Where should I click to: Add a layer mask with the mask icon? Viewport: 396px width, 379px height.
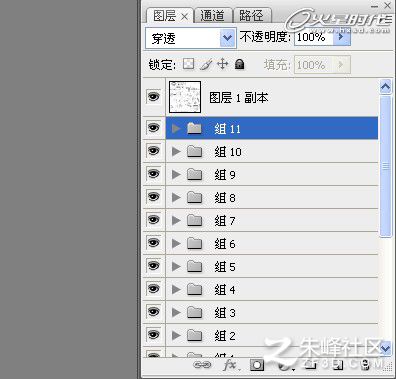click(x=257, y=365)
